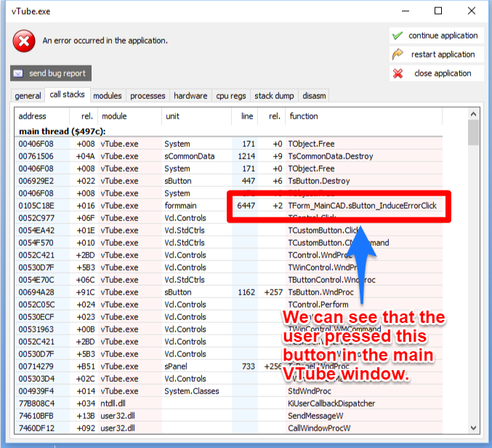Open the disasm tab
The image size is (492, 448).
(314, 96)
